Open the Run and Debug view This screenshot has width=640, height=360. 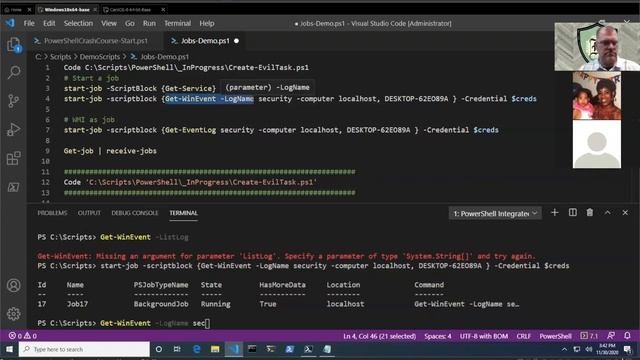point(13,129)
